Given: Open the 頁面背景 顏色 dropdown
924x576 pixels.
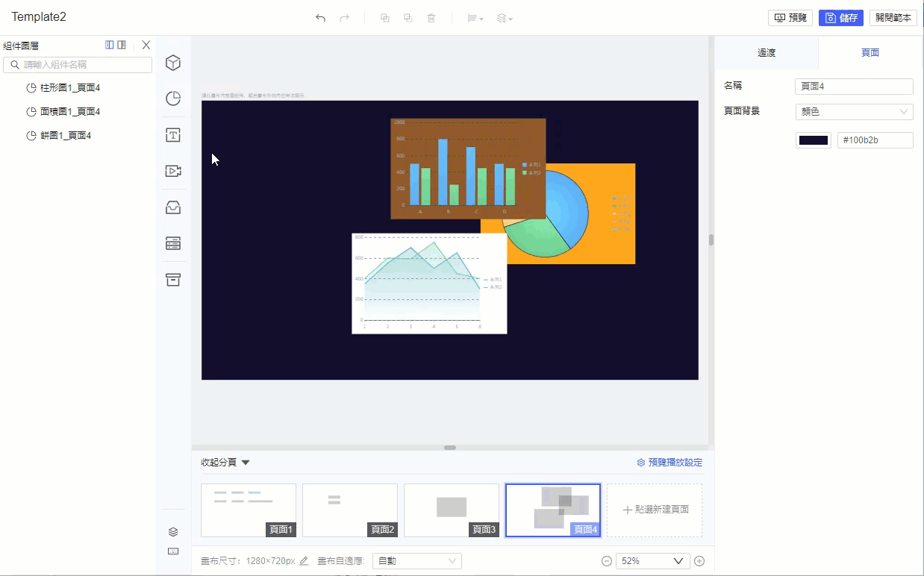Looking at the screenshot, I should click(854, 112).
